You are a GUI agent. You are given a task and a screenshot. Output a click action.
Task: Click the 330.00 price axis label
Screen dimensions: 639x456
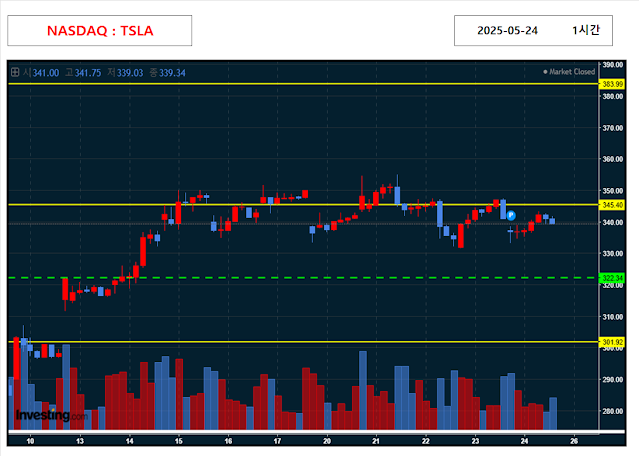point(613,253)
